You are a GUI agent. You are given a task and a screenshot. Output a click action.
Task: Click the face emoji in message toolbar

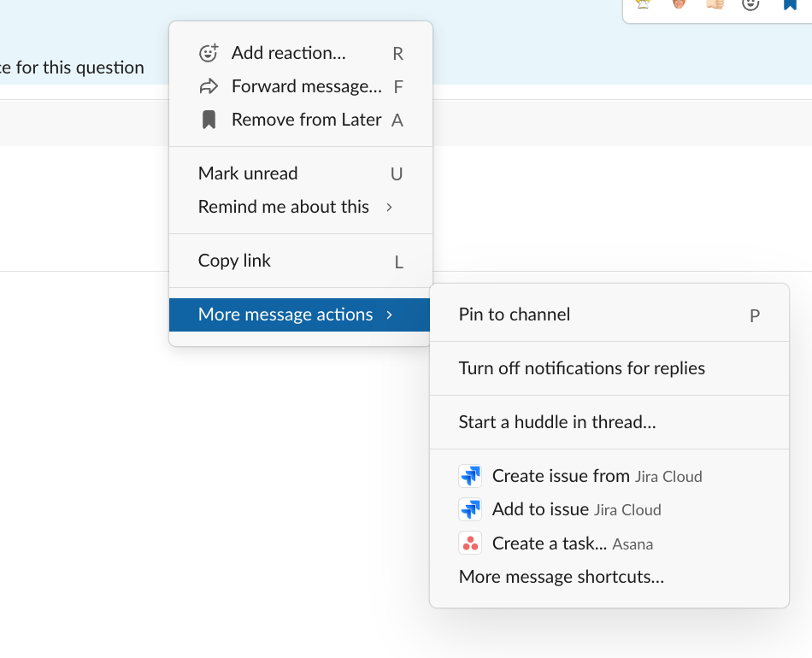click(679, 4)
